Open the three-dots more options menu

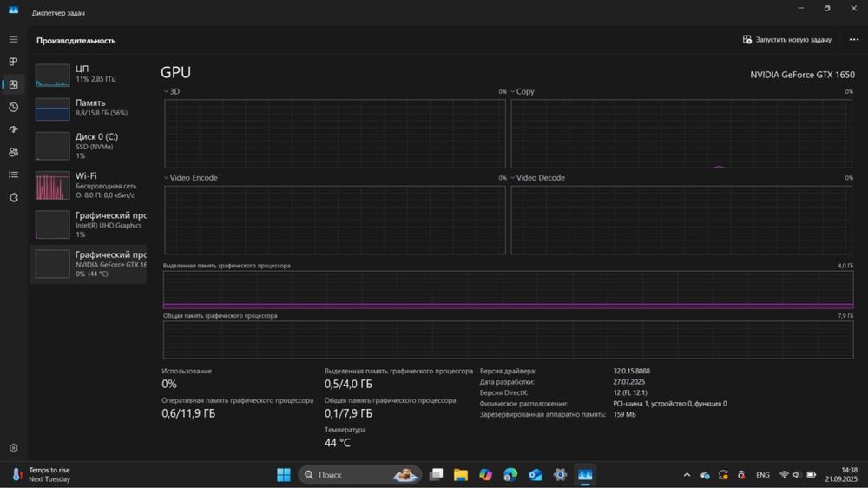(x=853, y=39)
